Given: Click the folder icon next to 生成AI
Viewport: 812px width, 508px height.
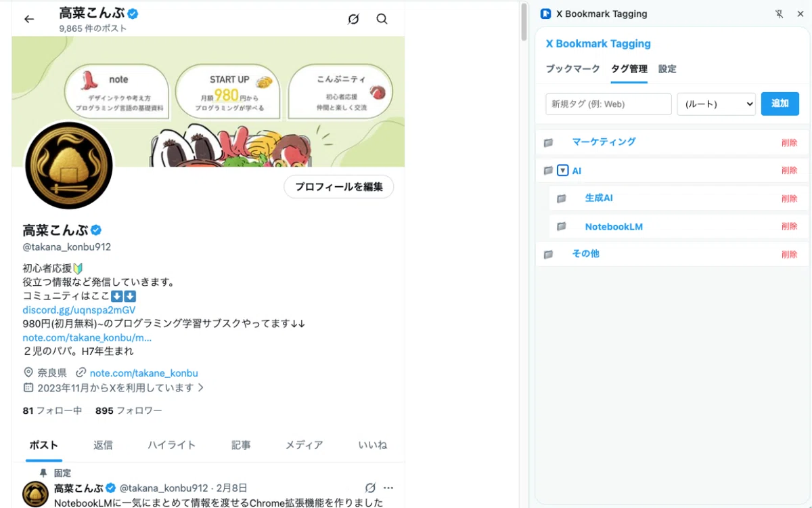Looking at the screenshot, I should pos(562,198).
